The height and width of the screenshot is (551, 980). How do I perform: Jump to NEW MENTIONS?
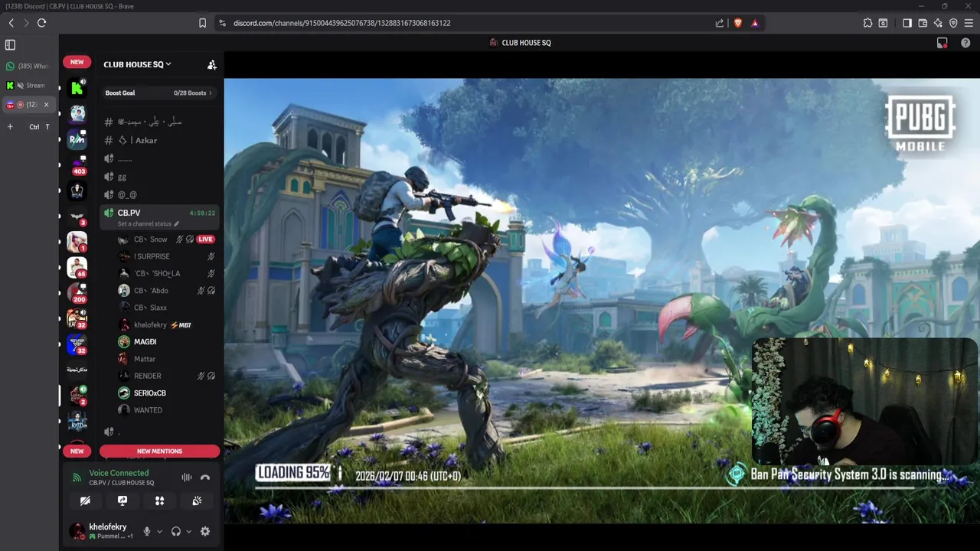pos(159,452)
